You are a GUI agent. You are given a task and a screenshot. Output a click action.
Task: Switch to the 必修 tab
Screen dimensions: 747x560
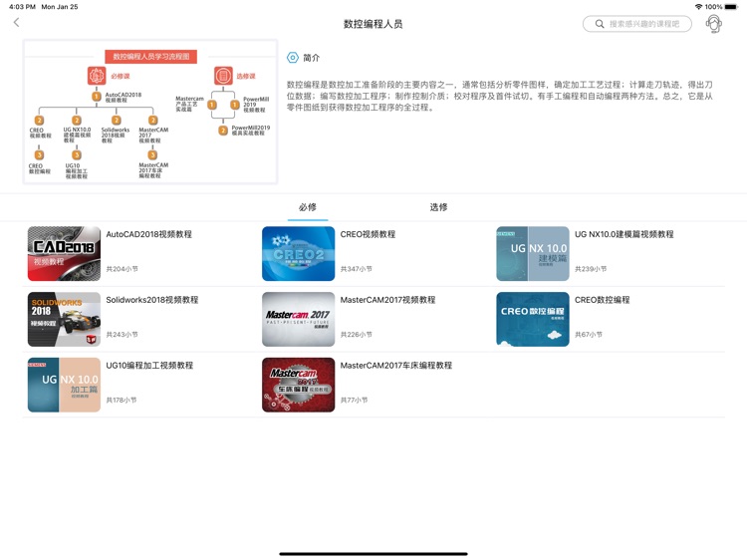coord(308,207)
